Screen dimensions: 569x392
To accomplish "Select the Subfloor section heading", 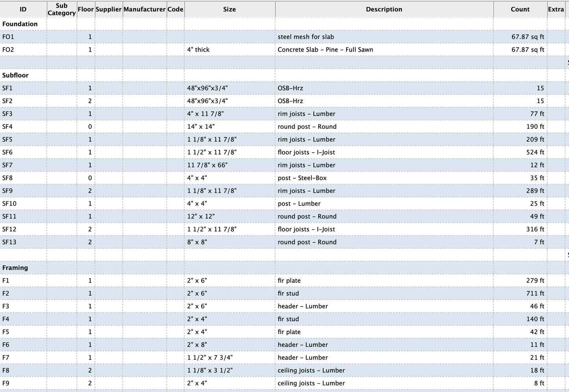I will tap(15, 75).
